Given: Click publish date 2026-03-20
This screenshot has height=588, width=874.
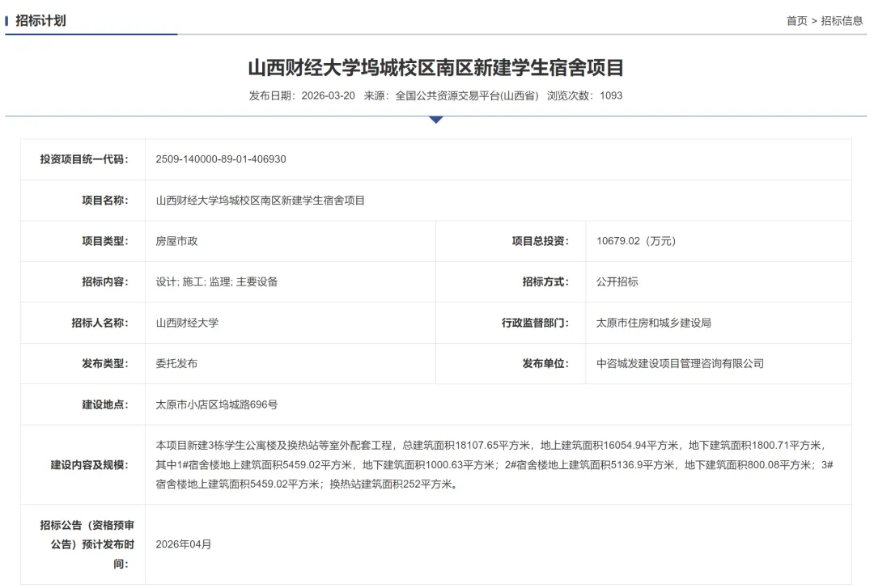Looking at the screenshot, I should pyautogui.click(x=329, y=95).
